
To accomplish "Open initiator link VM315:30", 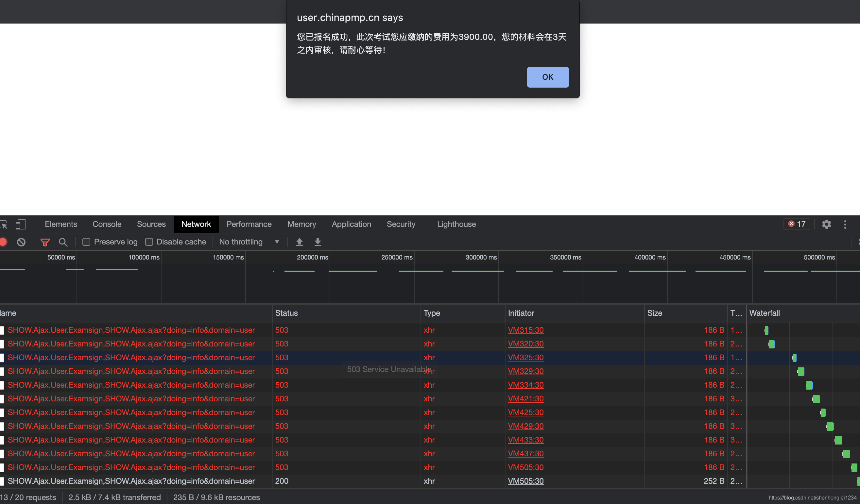I will tap(525, 330).
